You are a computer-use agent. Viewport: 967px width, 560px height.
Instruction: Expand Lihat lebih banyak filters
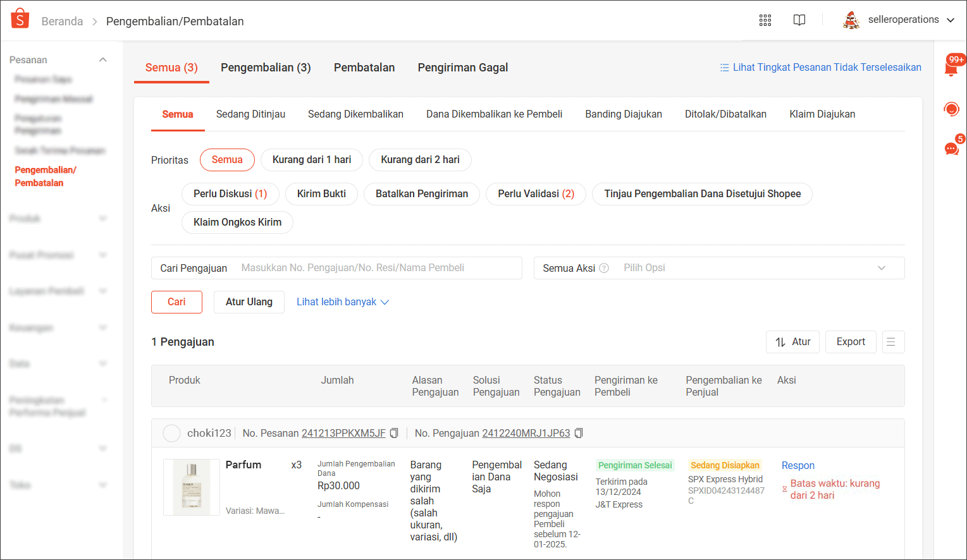pos(342,302)
